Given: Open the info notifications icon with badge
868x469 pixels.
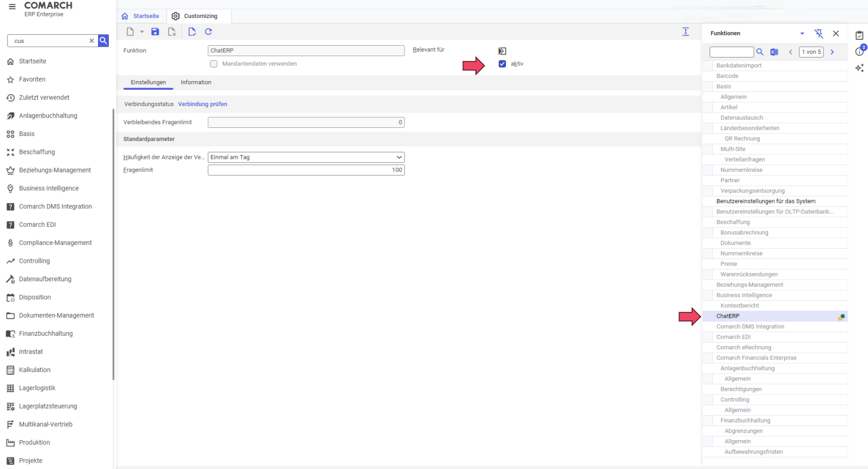Looking at the screenshot, I should tap(859, 51).
